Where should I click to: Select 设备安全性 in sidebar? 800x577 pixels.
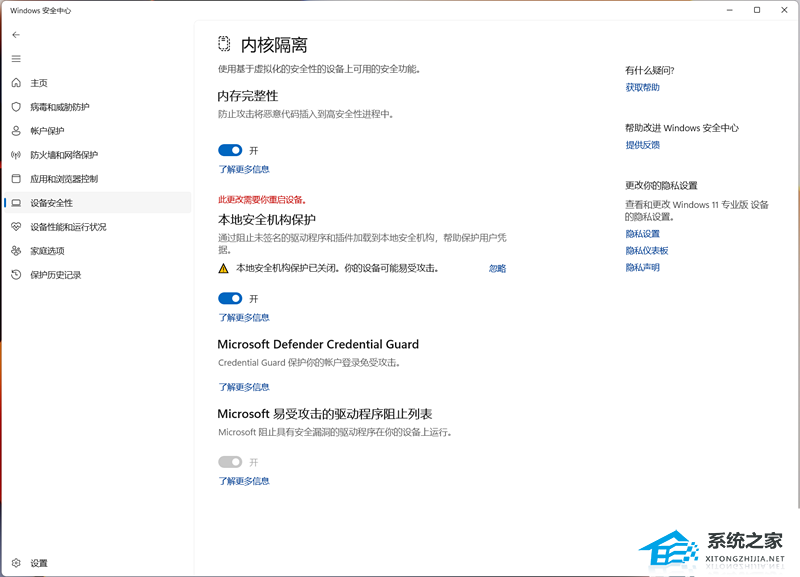tap(97, 203)
